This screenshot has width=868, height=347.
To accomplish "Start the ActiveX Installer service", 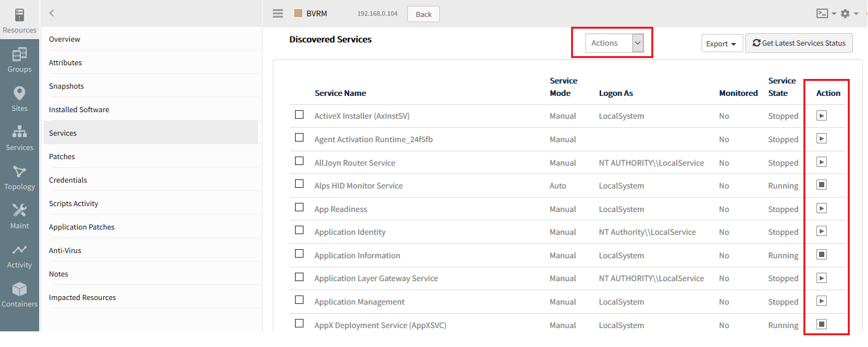I will [822, 115].
